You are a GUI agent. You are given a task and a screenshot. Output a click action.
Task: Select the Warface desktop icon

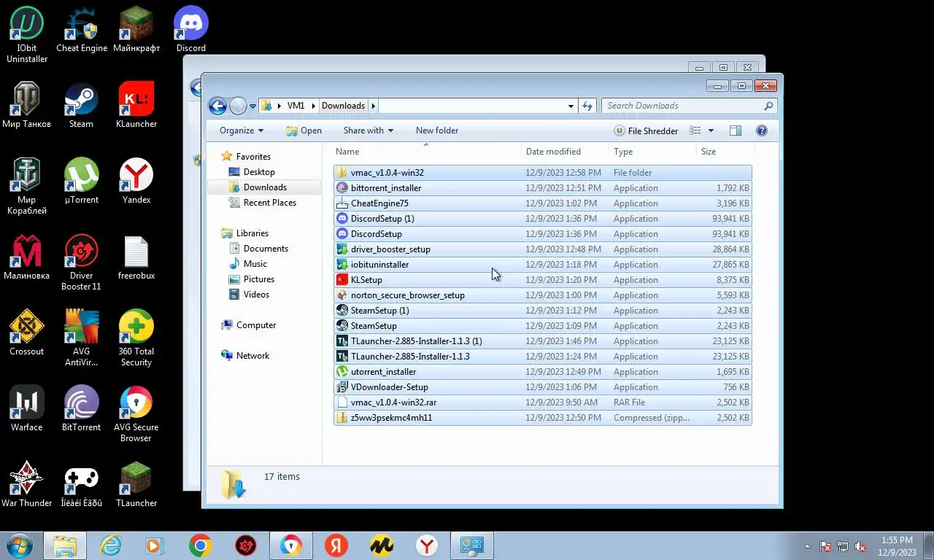27,409
